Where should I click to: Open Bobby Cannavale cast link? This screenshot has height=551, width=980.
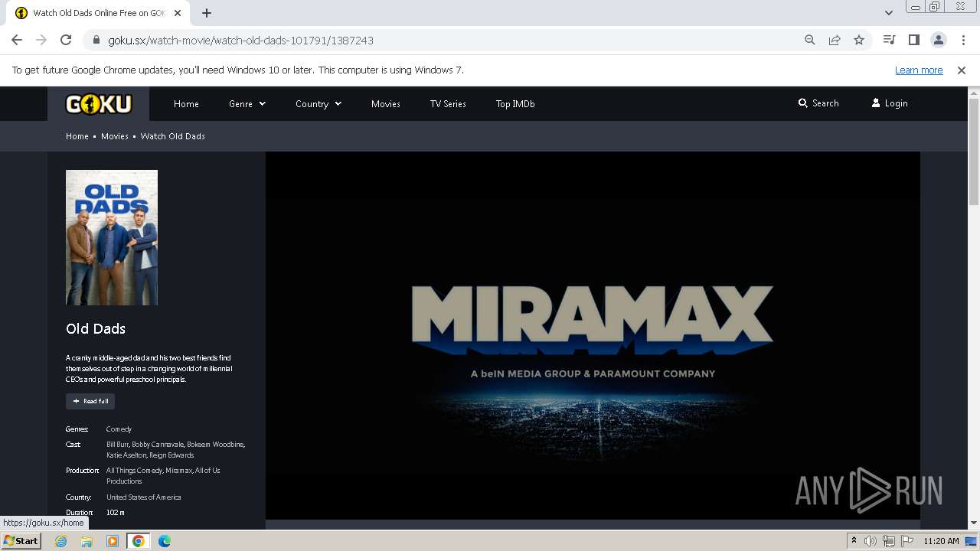point(157,445)
